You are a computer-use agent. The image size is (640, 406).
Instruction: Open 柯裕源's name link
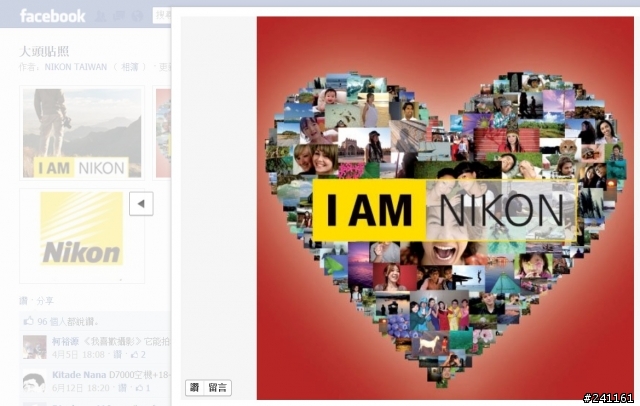click(x=65, y=341)
